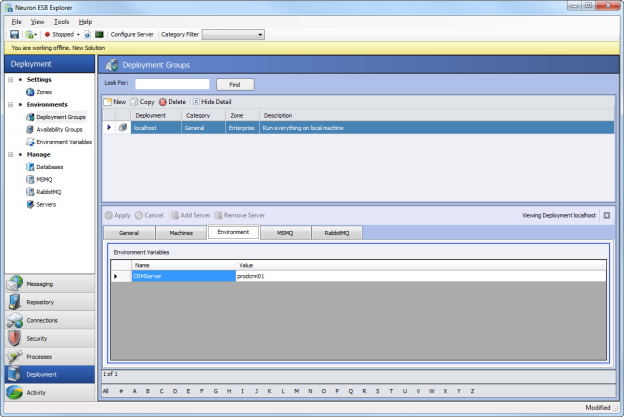Click Configure Server in the toolbar
This screenshot has height=417, width=624.
click(132, 34)
